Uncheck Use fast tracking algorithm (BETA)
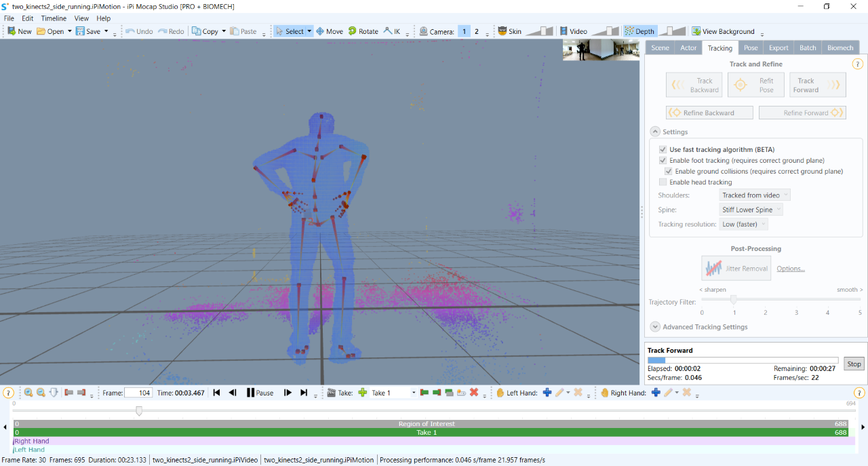This screenshot has height=466, width=868. [x=663, y=150]
